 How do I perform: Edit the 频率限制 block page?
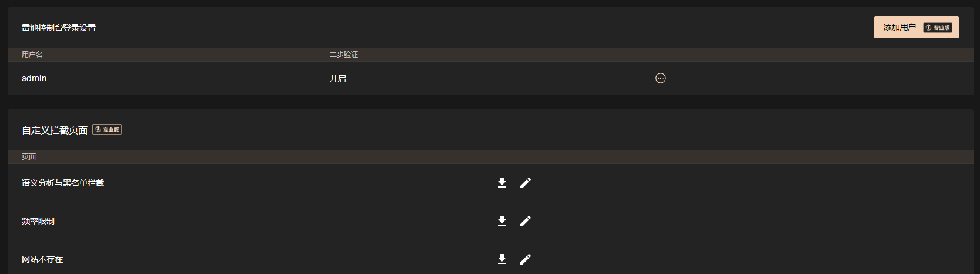point(526,221)
